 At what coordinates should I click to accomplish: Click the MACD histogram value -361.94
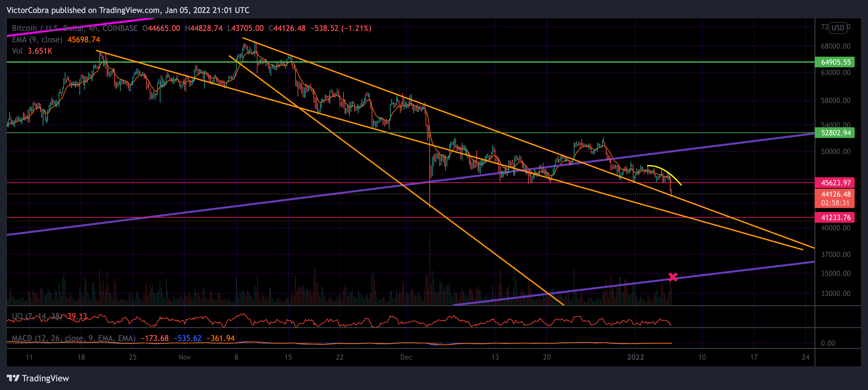click(221, 338)
